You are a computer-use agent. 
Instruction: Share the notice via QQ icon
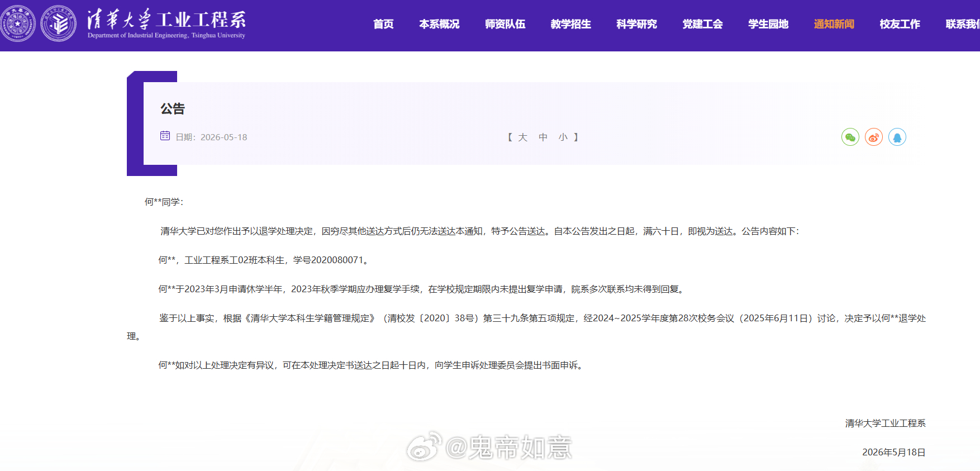pos(897,137)
